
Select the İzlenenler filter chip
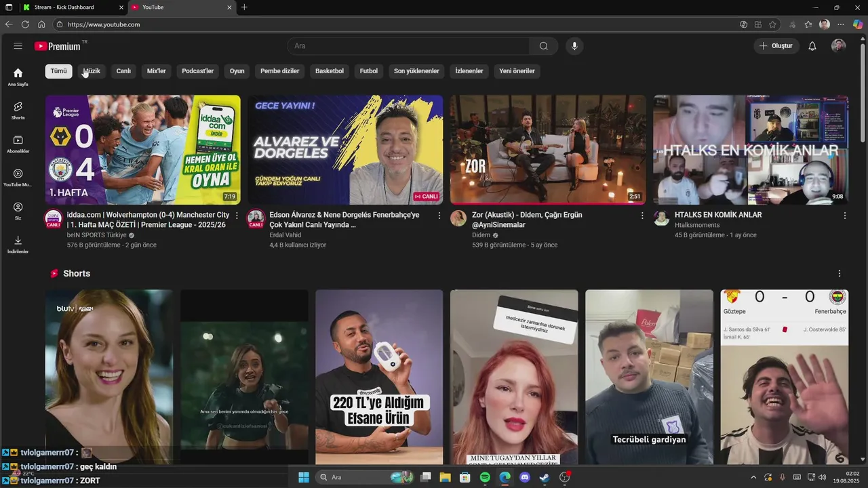pyautogui.click(x=469, y=71)
